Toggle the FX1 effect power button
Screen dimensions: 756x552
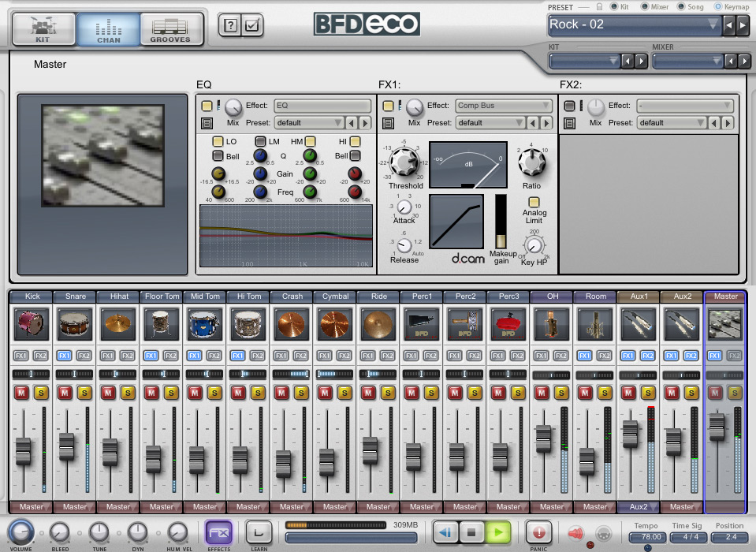tap(388, 106)
